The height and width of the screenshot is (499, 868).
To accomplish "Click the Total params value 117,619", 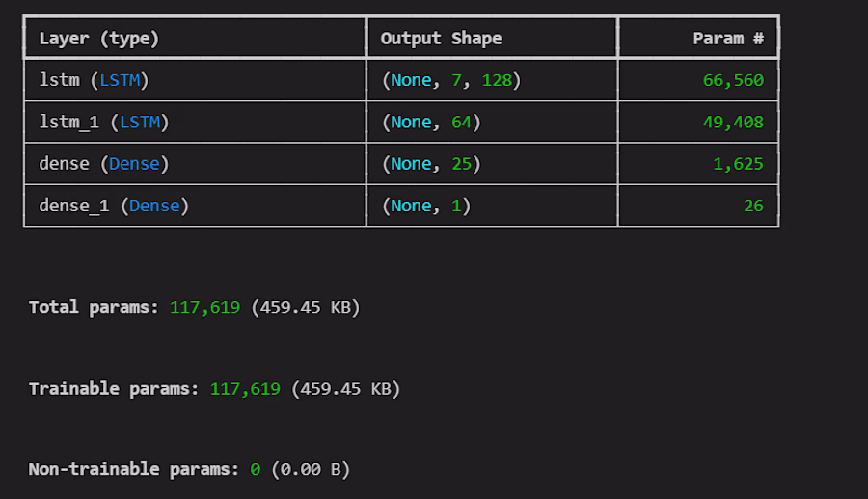I will 204,307.
